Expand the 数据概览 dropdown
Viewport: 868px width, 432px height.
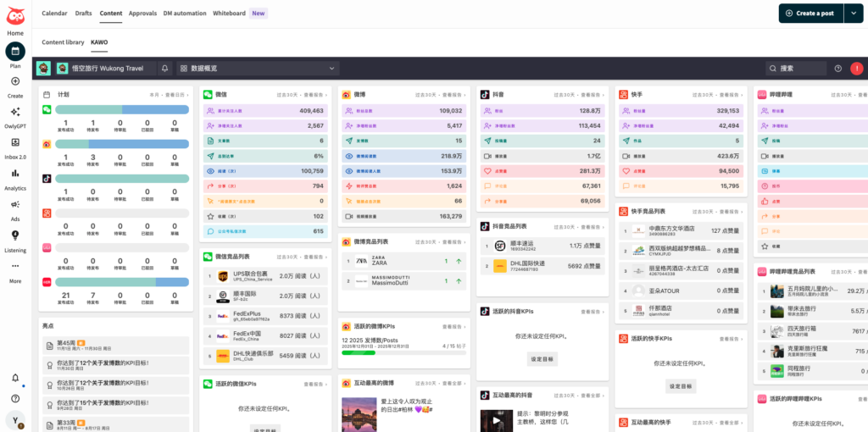click(x=258, y=69)
